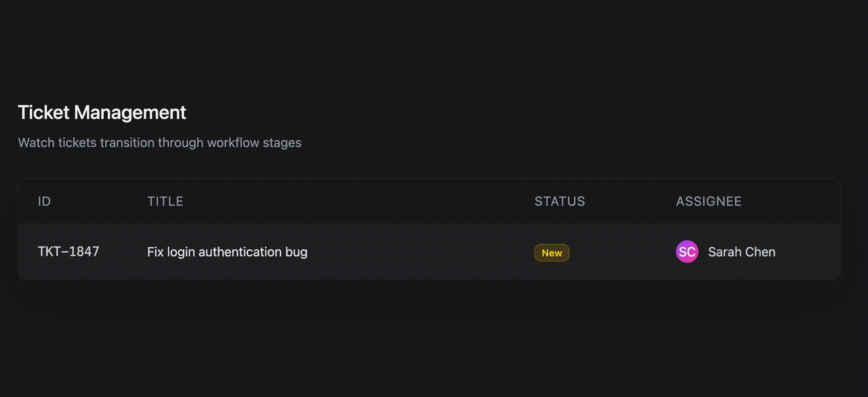Image resolution: width=868 pixels, height=397 pixels.
Task: Click "authentication" in the ticket title
Action: pyautogui.click(x=240, y=252)
